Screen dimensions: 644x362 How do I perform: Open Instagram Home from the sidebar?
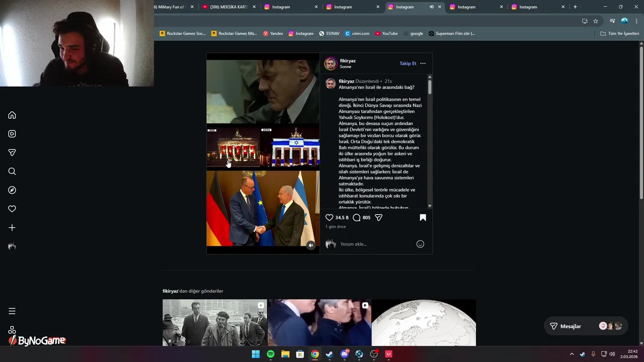(x=12, y=115)
